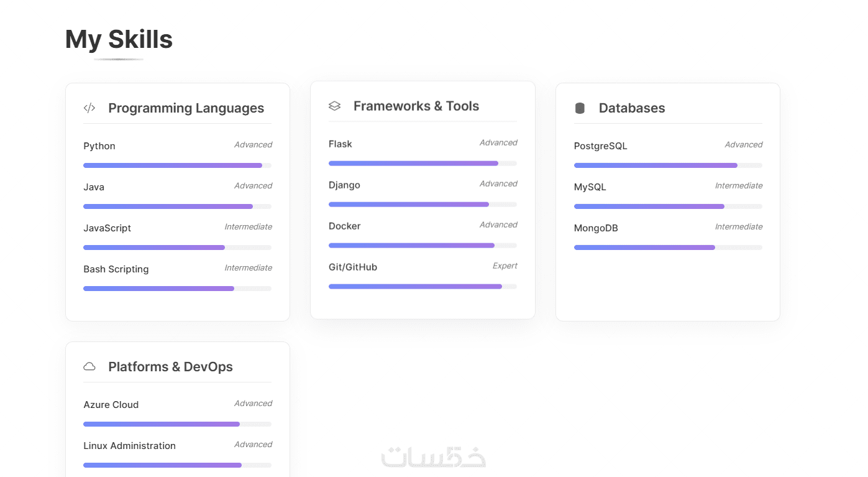The image size is (868, 477).
Task: Click the PostgreSQL skill label
Action: pos(600,146)
